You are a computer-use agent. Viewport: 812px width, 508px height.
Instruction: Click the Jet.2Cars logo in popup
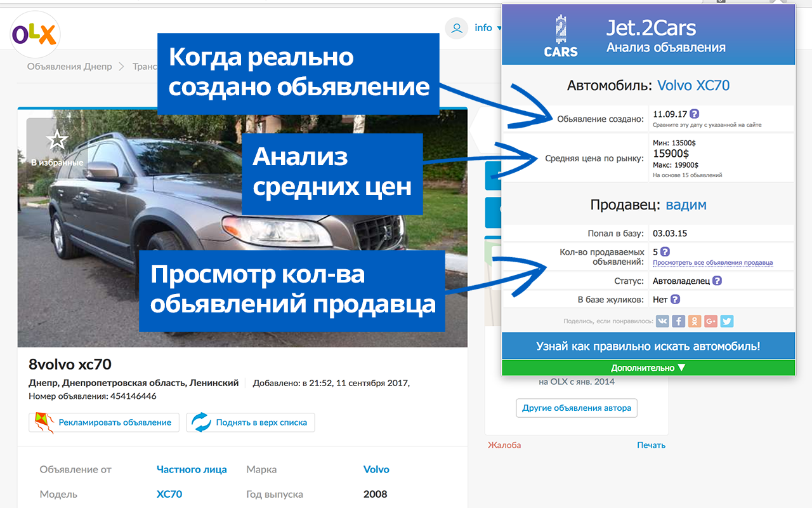pos(561,36)
